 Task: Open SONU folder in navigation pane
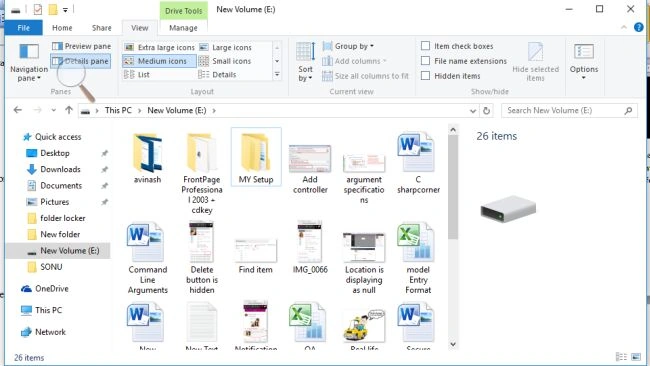(45, 267)
